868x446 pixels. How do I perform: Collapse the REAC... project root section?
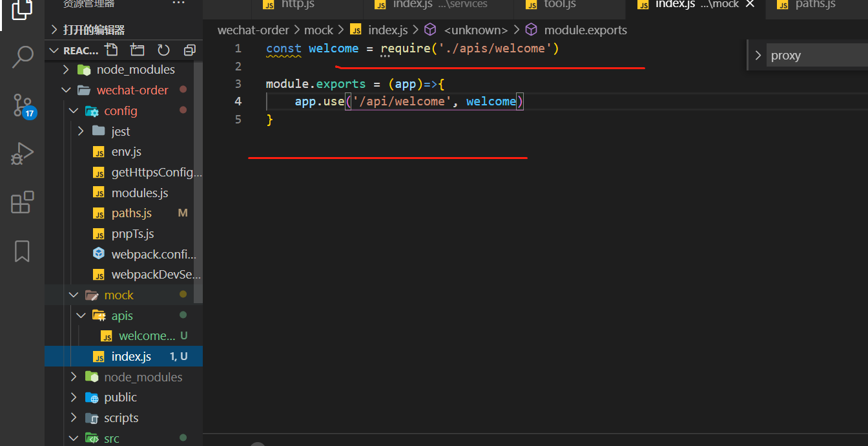click(54, 50)
